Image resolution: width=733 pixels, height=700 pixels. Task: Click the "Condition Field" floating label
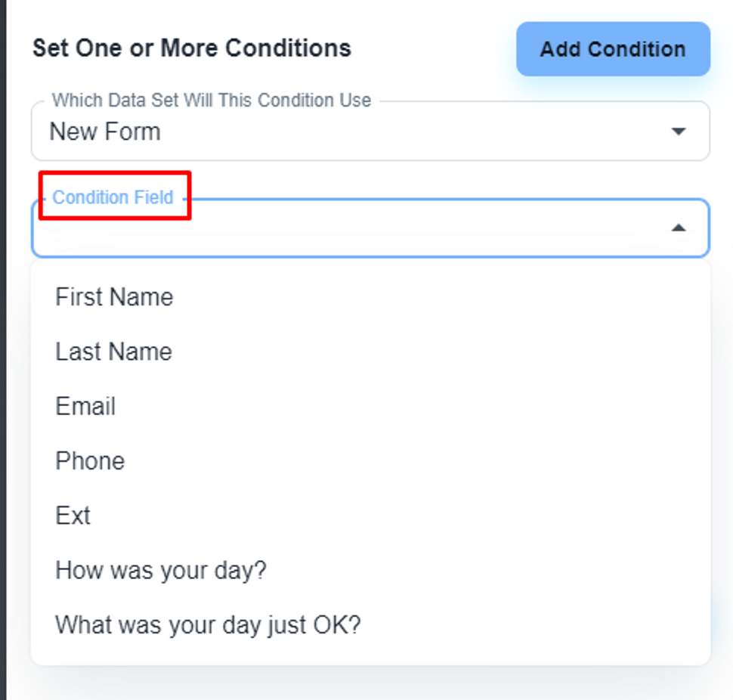click(x=113, y=197)
